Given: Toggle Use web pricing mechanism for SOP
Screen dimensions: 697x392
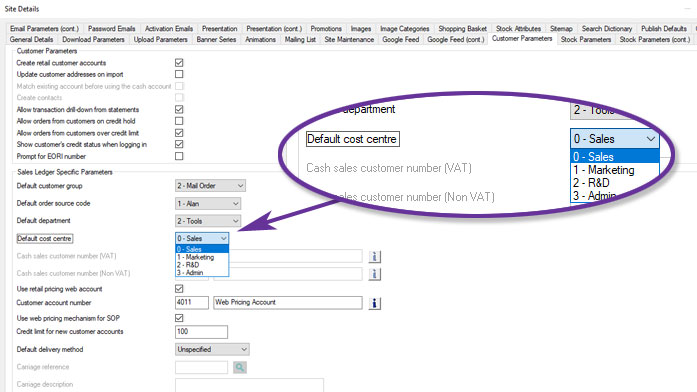Looking at the screenshot, I should pyautogui.click(x=179, y=318).
